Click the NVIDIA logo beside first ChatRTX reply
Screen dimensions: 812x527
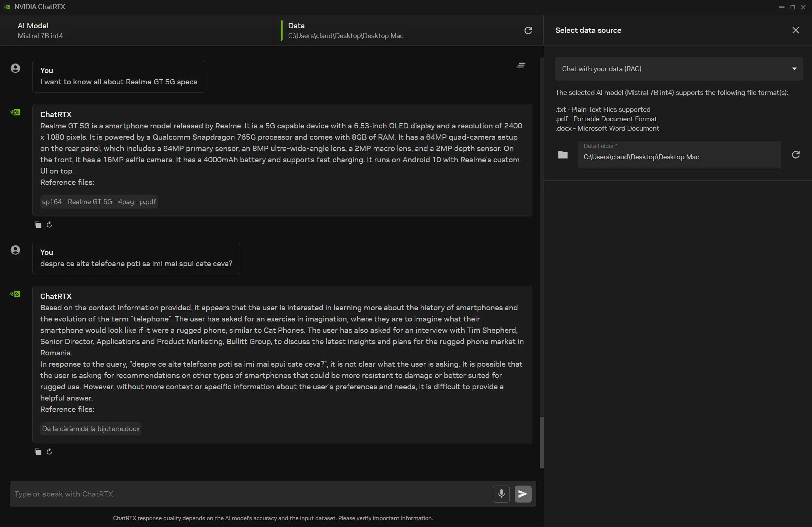coord(15,112)
